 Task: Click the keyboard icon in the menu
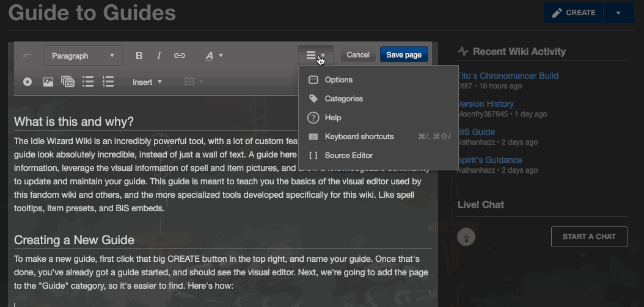[313, 137]
